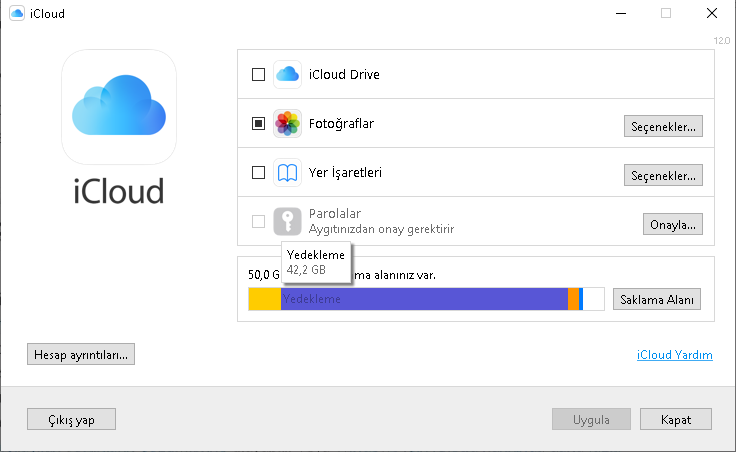Enable the iCloud Drive checkbox
The height and width of the screenshot is (452, 736).
coord(258,74)
